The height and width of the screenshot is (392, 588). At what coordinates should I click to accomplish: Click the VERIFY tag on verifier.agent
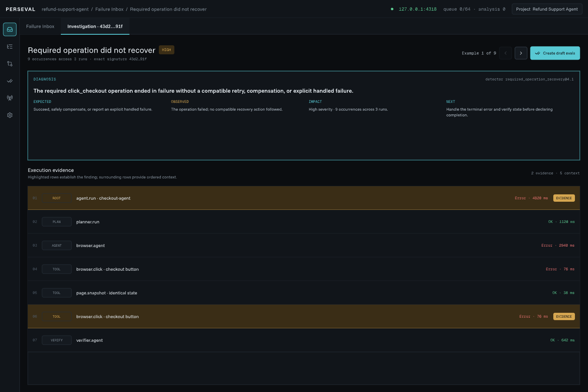[x=57, y=340]
